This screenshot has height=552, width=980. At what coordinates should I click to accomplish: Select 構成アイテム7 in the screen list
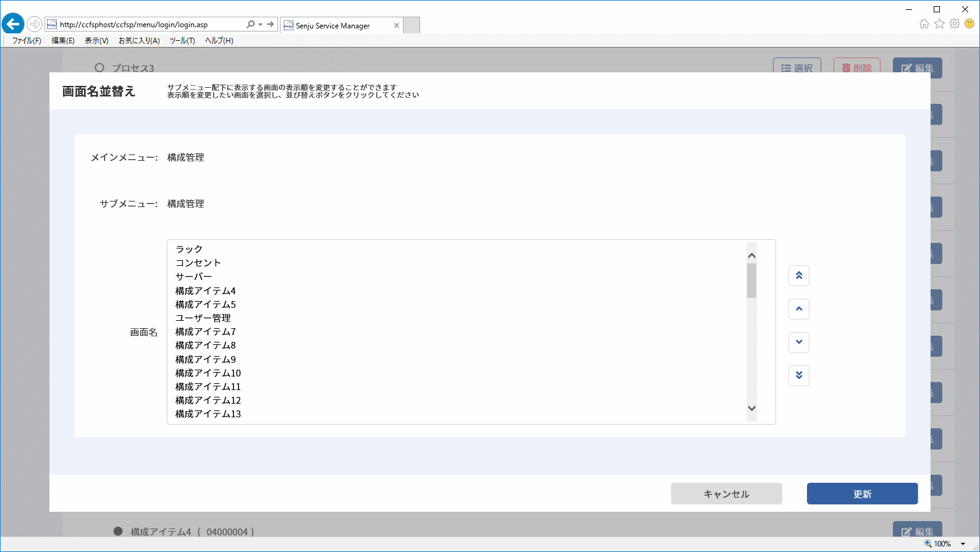point(458,331)
